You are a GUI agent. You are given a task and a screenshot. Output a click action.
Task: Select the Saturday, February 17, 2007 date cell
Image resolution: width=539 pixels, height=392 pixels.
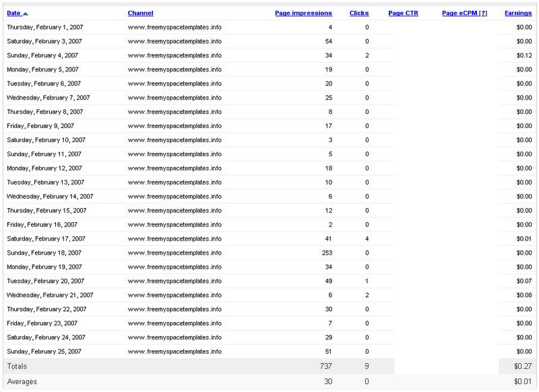[x=46, y=239]
